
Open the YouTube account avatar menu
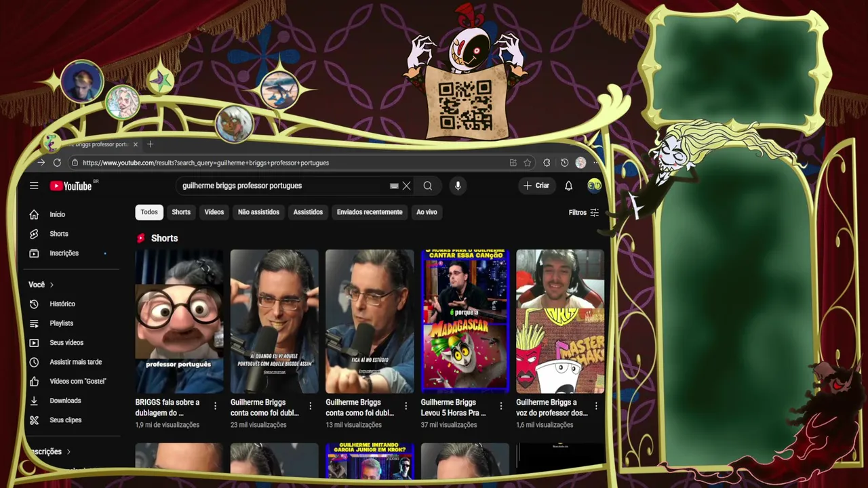coord(594,186)
